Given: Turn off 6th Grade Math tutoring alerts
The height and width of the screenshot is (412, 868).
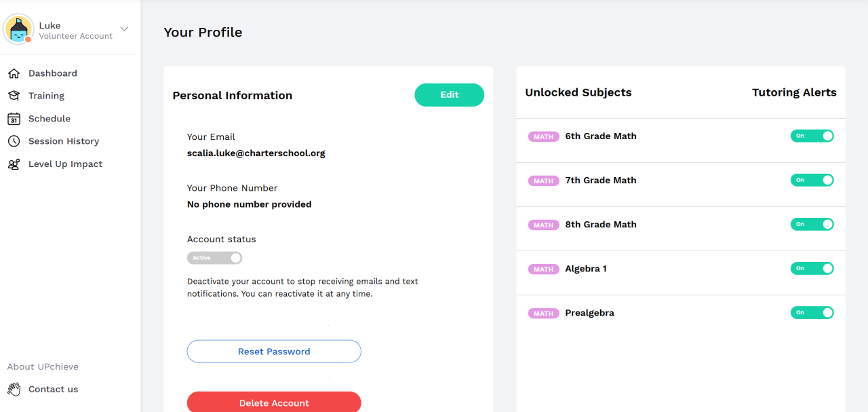Looking at the screenshot, I should click(x=812, y=136).
